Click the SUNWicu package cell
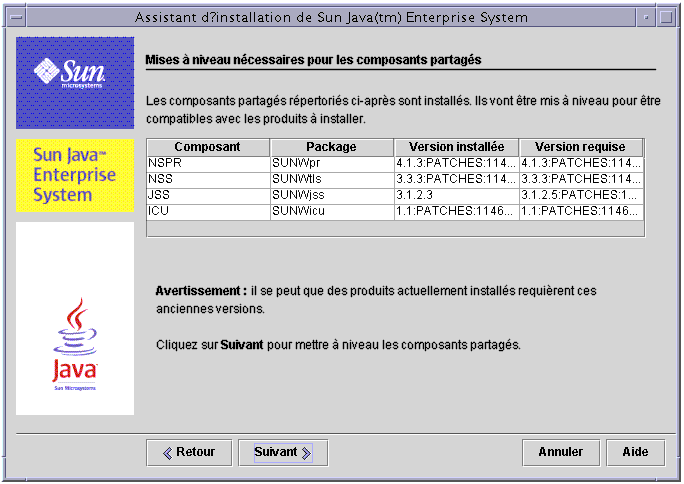Screen dimensions: 684x484 point(332,212)
